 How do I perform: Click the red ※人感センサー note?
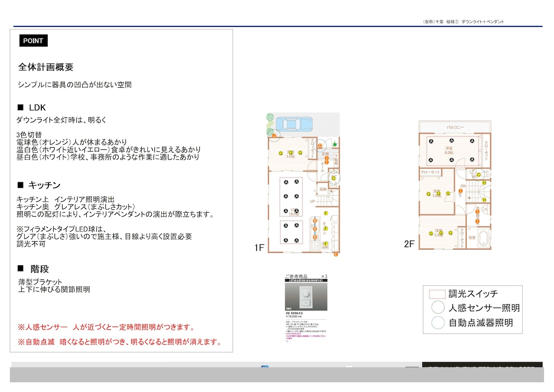click(x=106, y=327)
